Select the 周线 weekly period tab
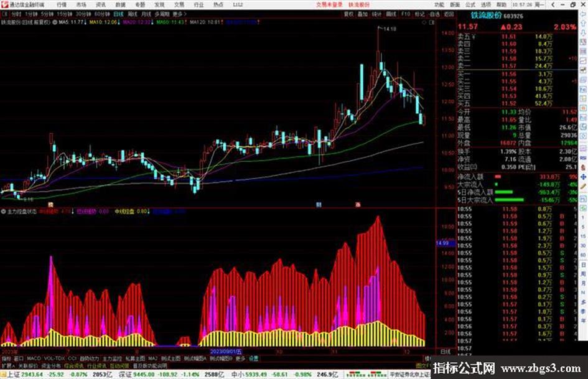588x379 pixels. click(x=133, y=14)
